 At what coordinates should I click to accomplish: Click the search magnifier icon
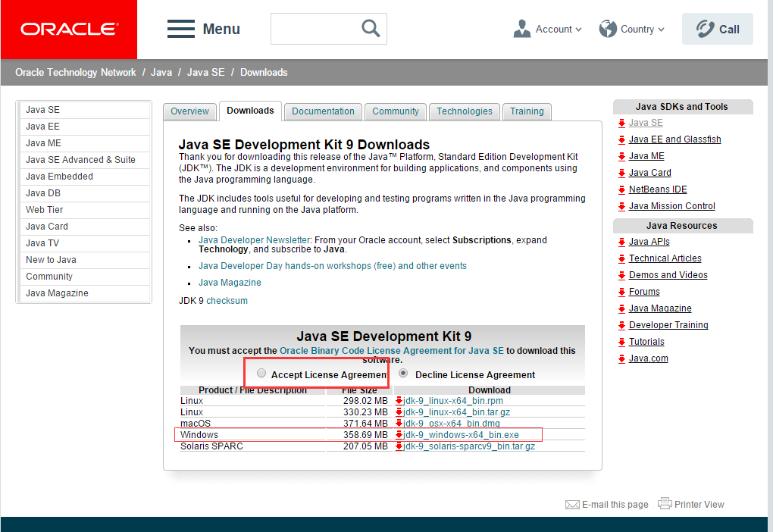coord(371,29)
